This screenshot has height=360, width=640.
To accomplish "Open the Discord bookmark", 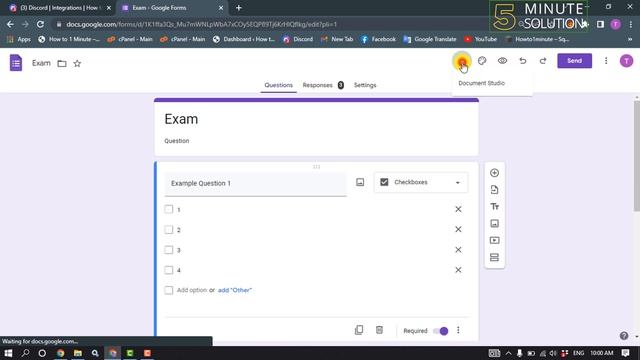I will click(x=298, y=39).
